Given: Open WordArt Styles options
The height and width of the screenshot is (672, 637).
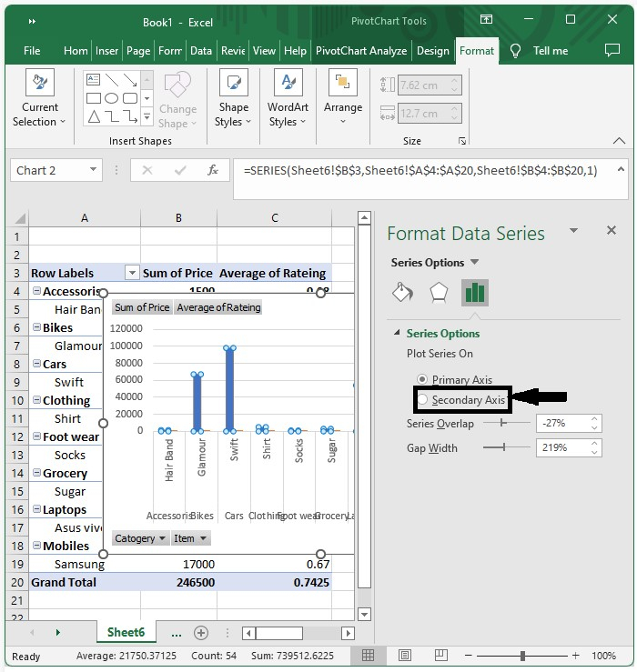Looking at the screenshot, I should point(288,98).
